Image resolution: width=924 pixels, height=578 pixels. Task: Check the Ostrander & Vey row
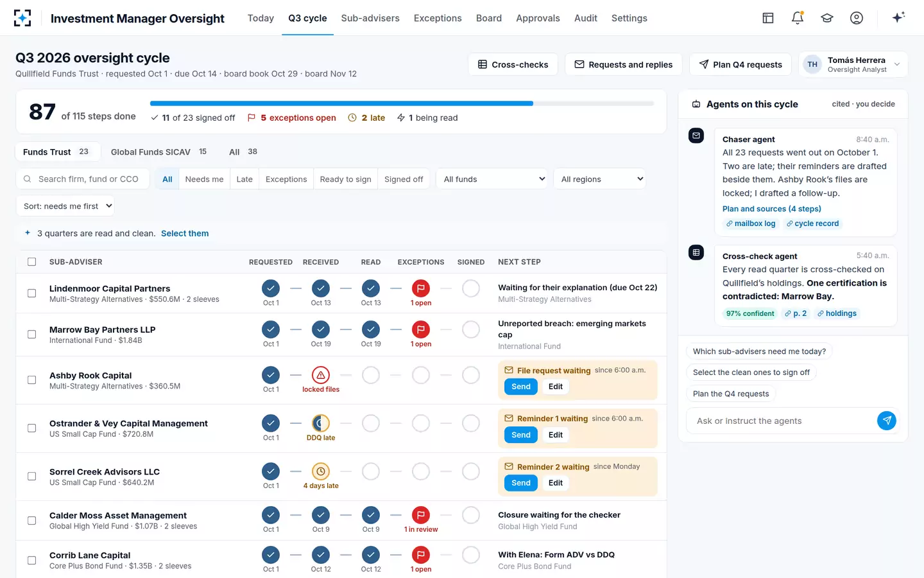tap(31, 428)
